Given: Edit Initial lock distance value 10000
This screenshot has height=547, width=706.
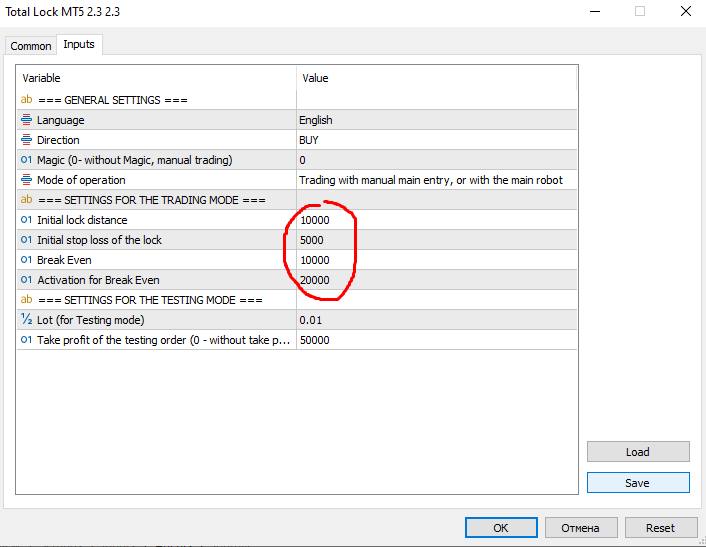Looking at the screenshot, I should coord(437,220).
